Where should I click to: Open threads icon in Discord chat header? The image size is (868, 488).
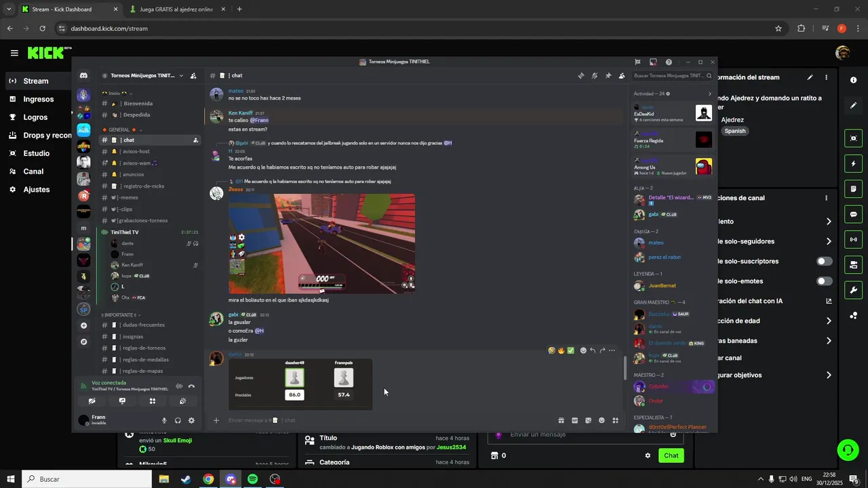point(581,76)
